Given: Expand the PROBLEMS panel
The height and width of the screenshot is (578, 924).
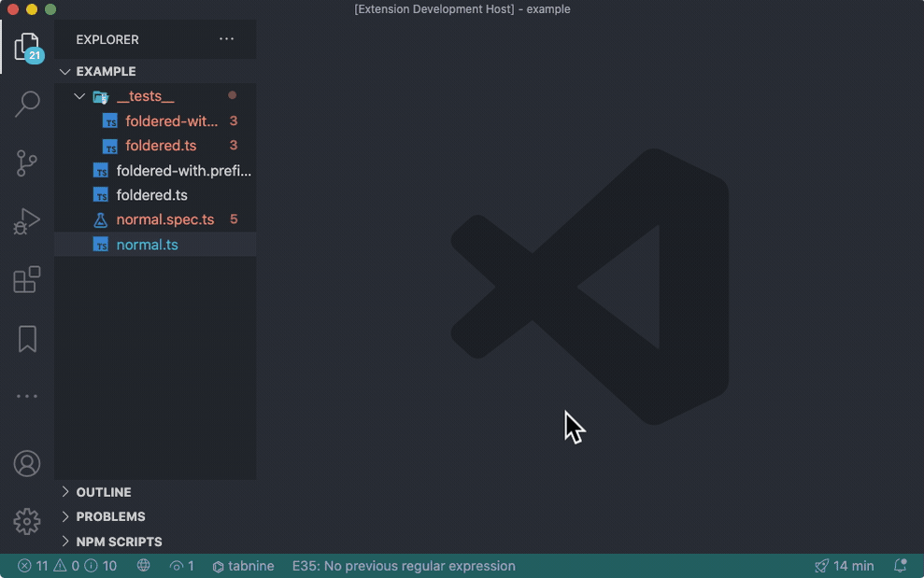Looking at the screenshot, I should click(x=155, y=516).
